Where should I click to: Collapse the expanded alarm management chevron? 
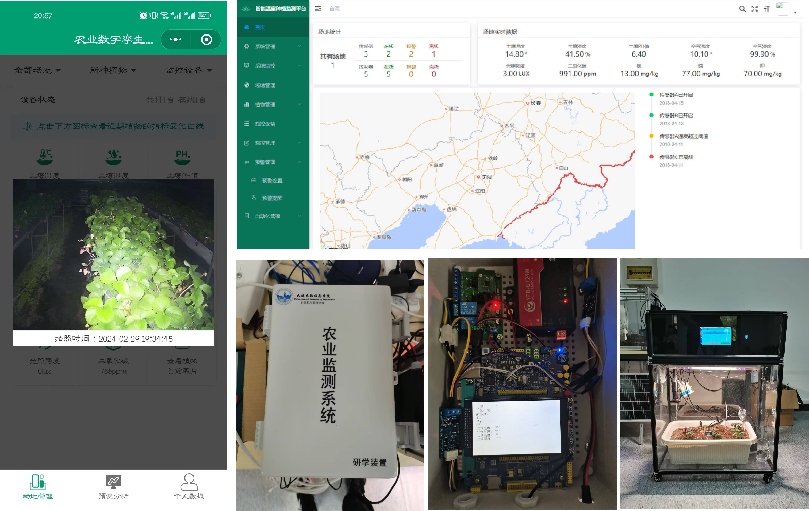(x=300, y=162)
